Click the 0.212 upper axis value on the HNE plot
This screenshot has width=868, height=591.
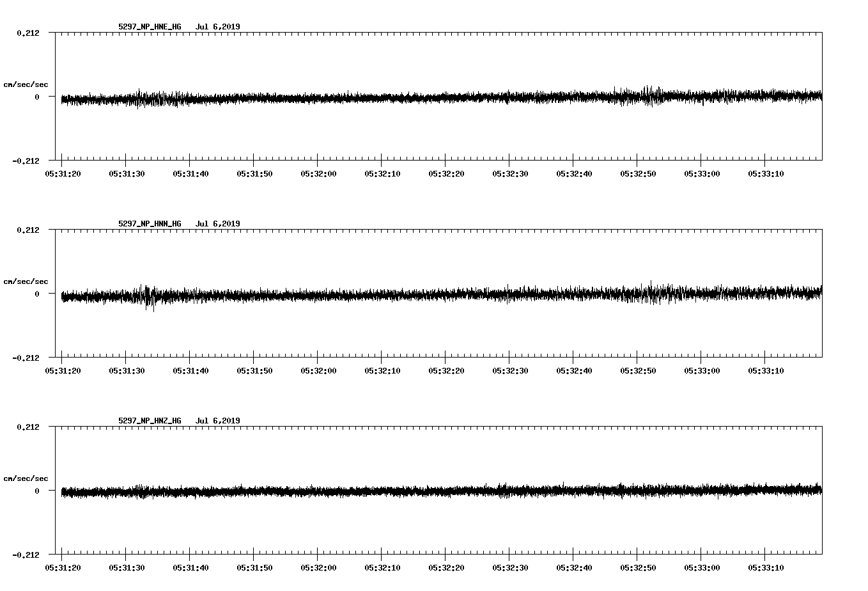[27, 33]
